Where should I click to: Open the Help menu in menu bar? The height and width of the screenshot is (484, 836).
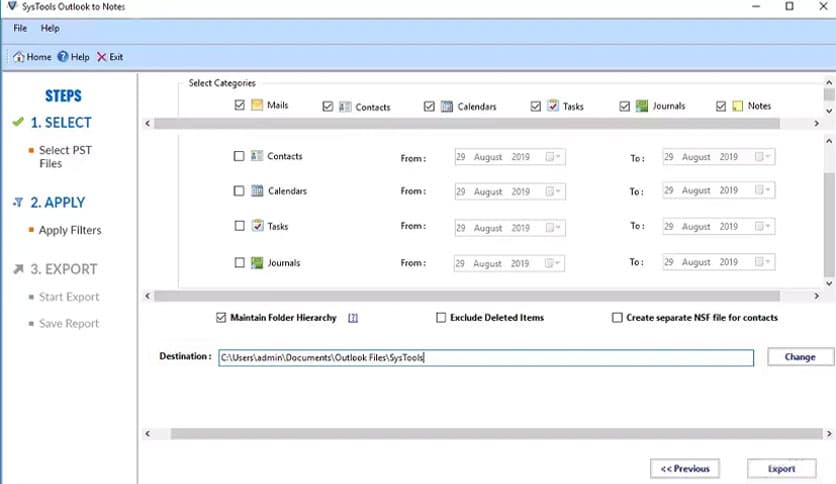click(x=50, y=28)
